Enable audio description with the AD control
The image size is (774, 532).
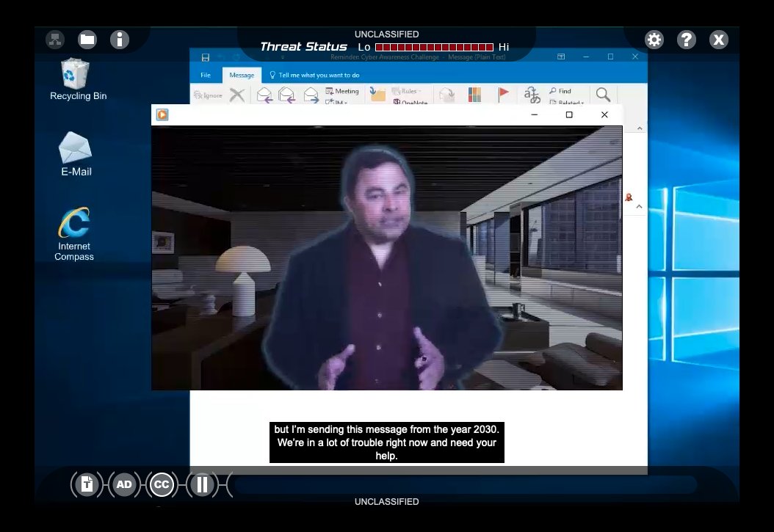tap(124, 484)
